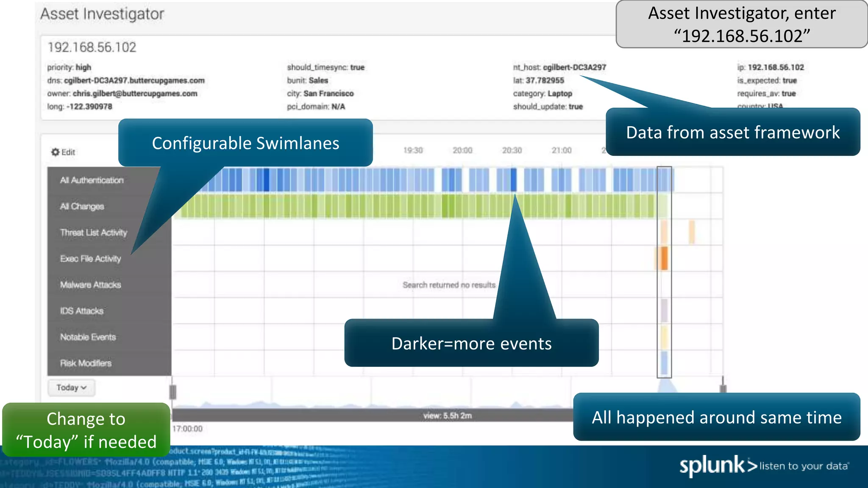Click the dark orange Exec File Activity bar
868x488 pixels.
(664, 258)
